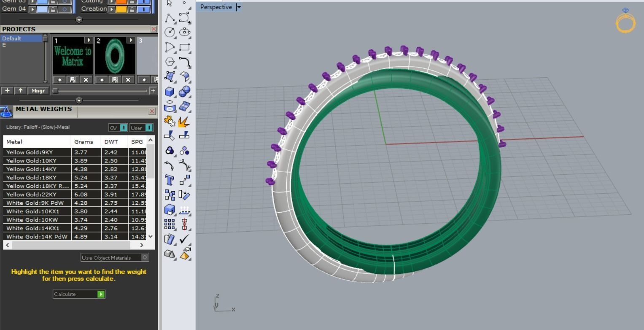The height and width of the screenshot is (330, 644).
Task: Click the DWT column header
Action: pyautogui.click(x=114, y=141)
